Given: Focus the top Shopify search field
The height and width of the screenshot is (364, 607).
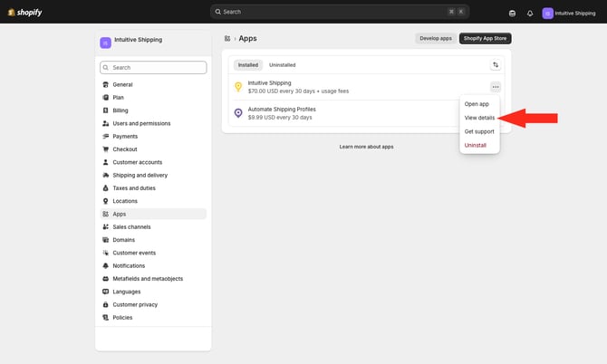Looking at the screenshot, I should tap(340, 12).
